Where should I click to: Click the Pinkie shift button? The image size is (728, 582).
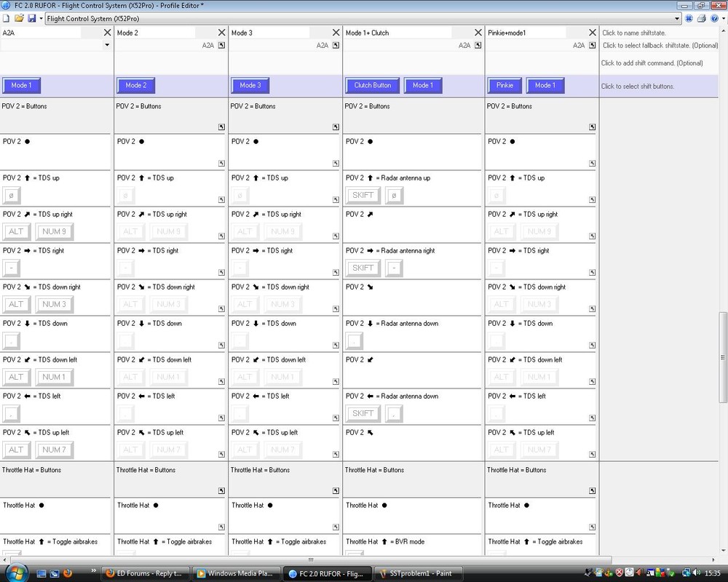click(x=505, y=85)
